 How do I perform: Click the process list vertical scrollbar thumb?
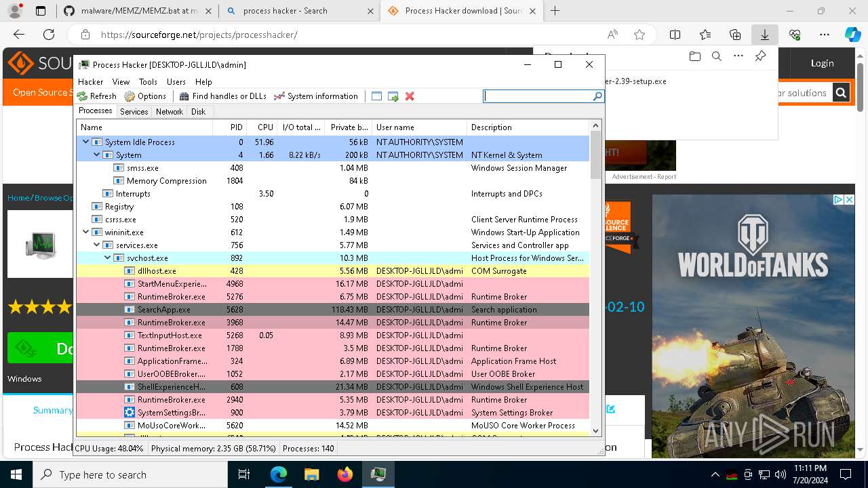[596, 155]
